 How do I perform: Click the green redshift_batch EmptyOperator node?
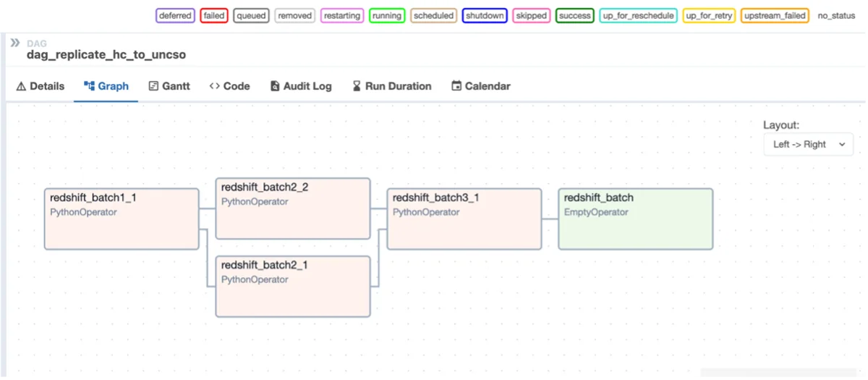point(636,219)
